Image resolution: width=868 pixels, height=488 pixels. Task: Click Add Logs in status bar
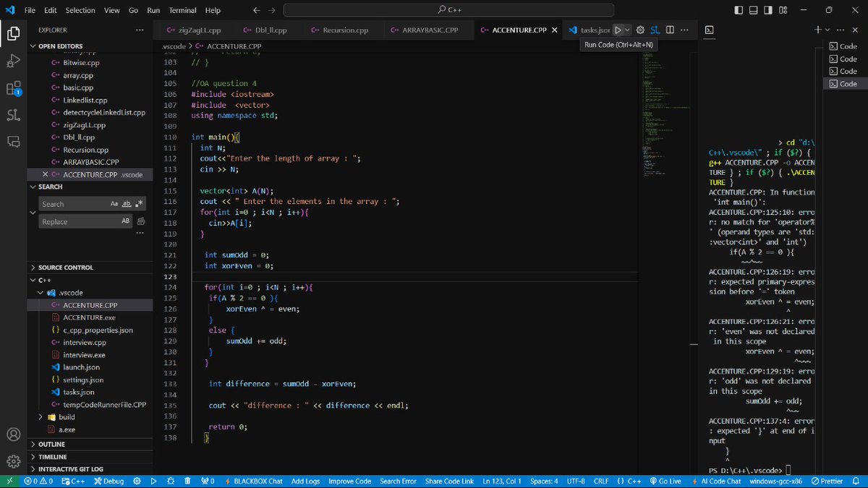[305, 481]
